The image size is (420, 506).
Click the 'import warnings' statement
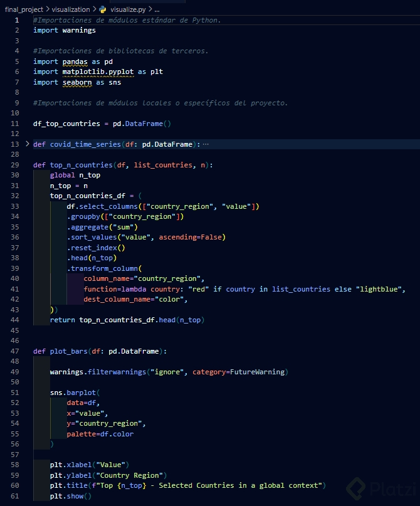(65, 30)
